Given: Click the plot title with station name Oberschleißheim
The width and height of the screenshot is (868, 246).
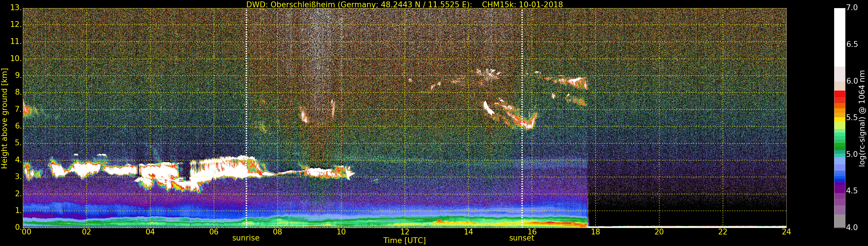Looking at the screenshot, I should pyautogui.click(x=404, y=4).
